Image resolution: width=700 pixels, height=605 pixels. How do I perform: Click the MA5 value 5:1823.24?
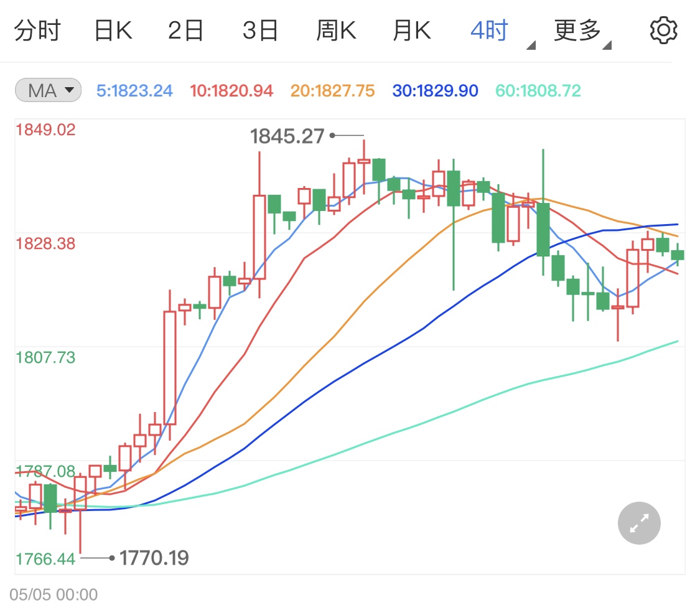(x=134, y=91)
